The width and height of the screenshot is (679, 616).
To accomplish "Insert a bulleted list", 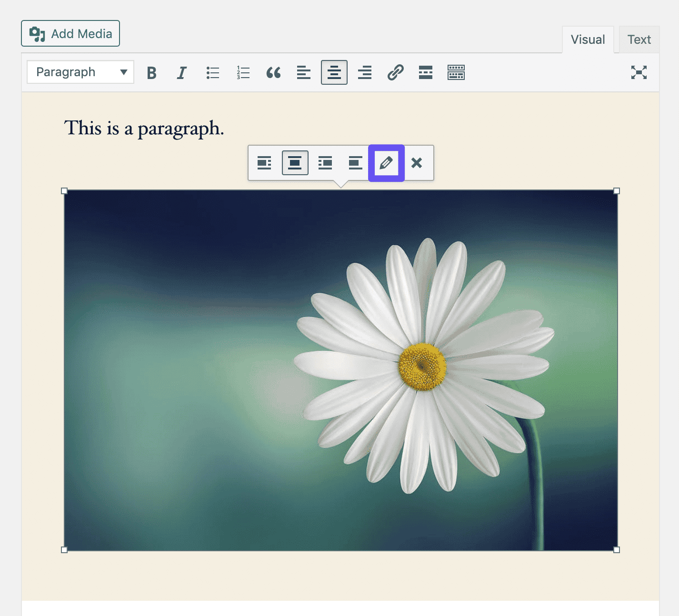I will point(212,73).
